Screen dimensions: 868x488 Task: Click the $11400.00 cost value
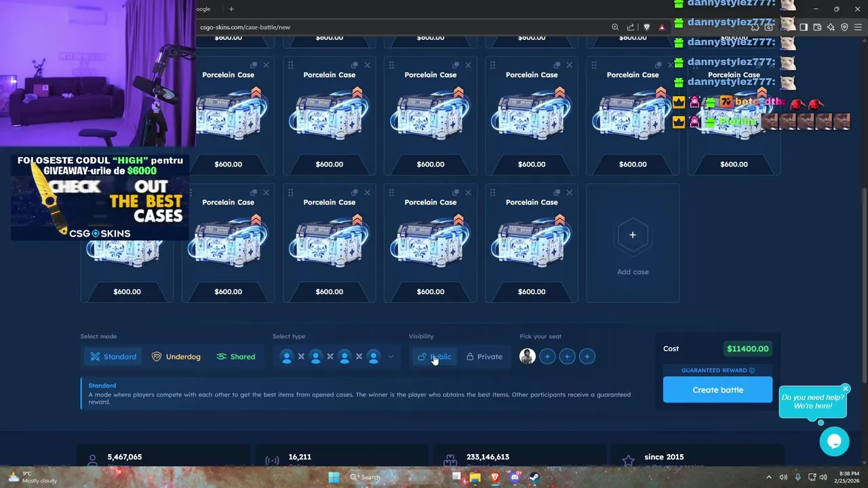coord(747,348)
